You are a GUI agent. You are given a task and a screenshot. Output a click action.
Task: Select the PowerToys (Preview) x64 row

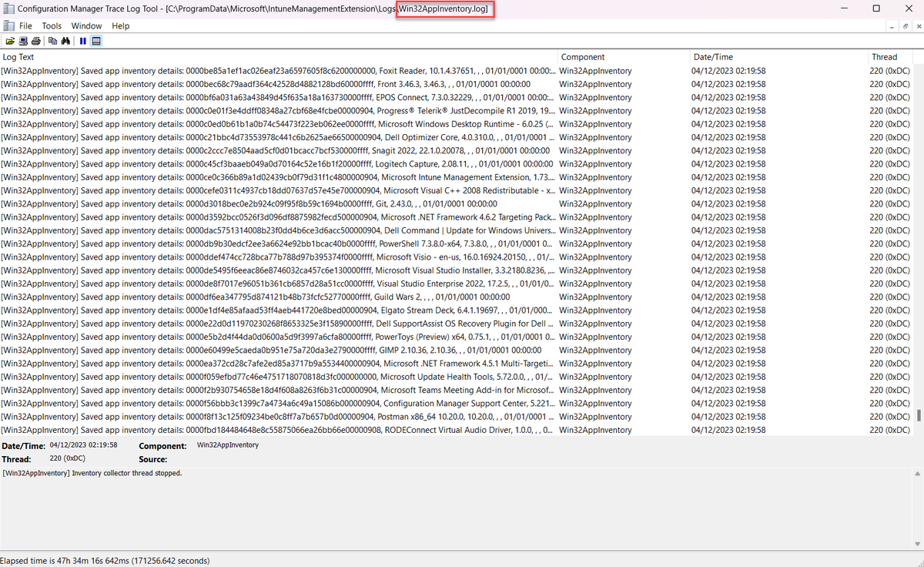click(x=457, y=337)
